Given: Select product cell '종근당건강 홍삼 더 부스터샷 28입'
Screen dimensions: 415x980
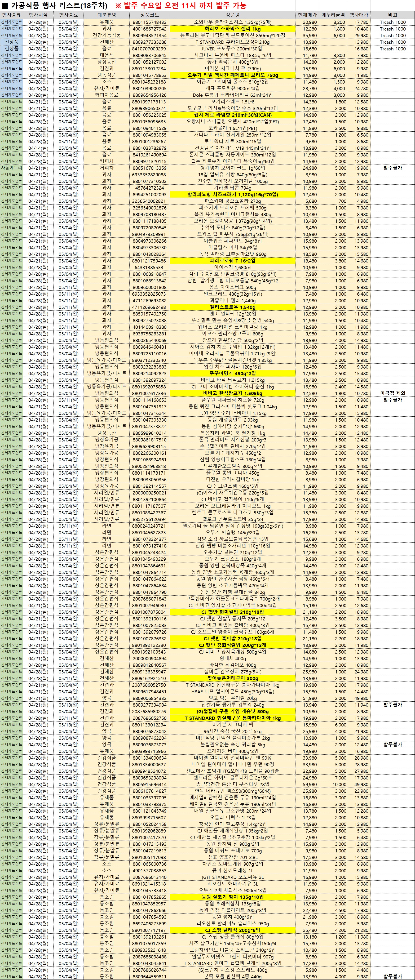Looking at the screenshot, I should [233, 784].
